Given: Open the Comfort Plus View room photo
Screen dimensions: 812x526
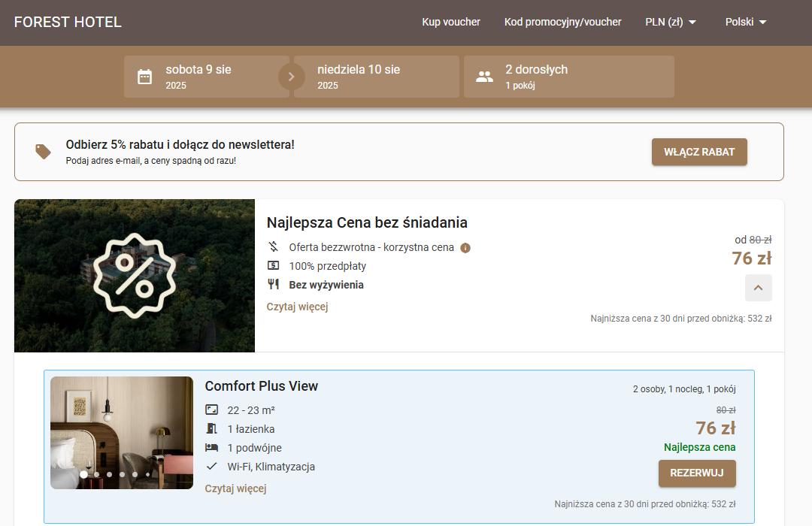Looking at the screenshot, I should coord(122,433).
